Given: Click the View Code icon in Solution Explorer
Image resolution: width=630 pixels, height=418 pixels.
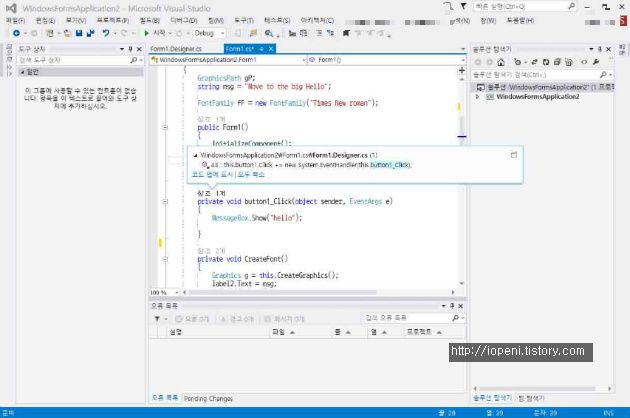Looking at the screenshot, I should tap(584, 62).
